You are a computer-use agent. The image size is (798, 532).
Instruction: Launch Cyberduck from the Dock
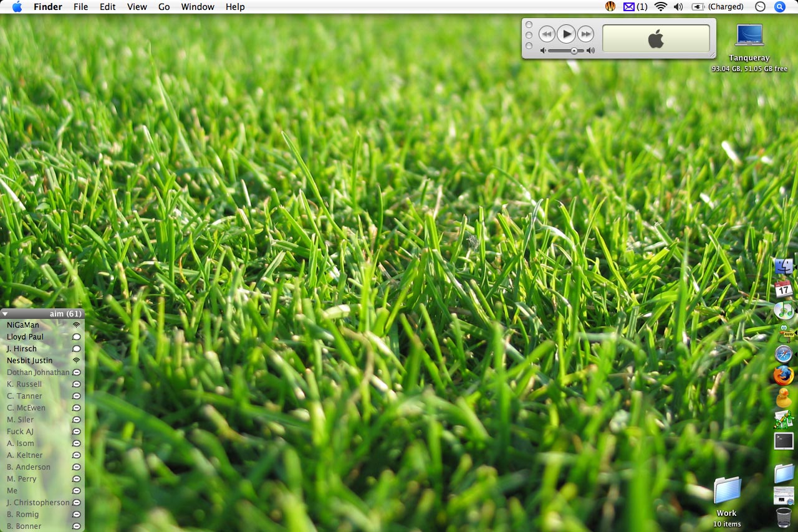(784, 397)
